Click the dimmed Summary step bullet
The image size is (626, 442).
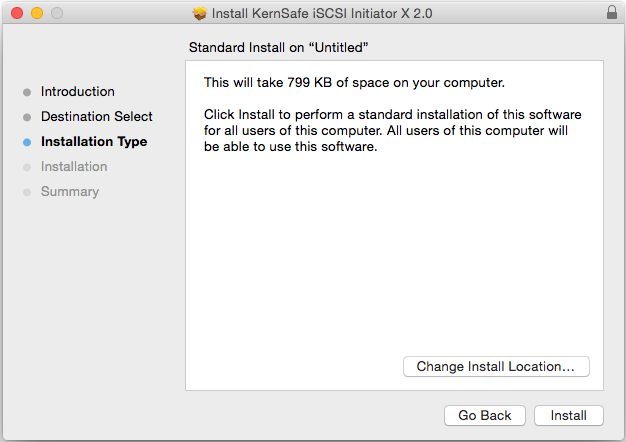pos(27,192)
